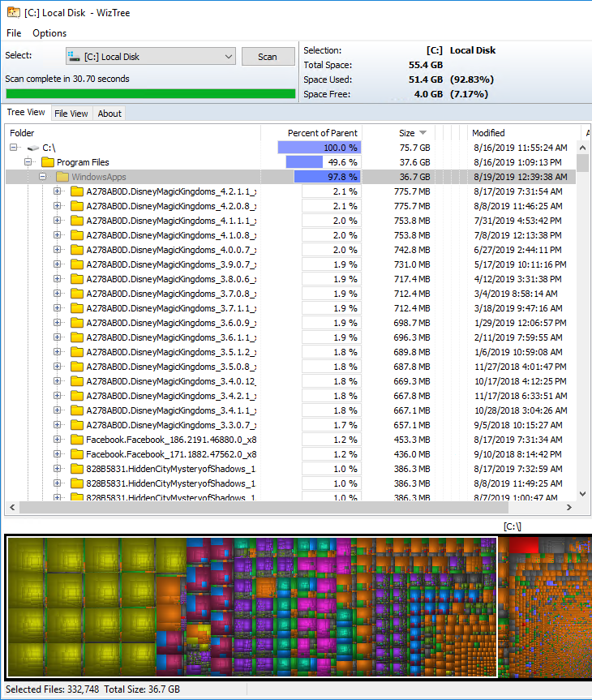
Task: Open the drive selection dropdown
Action: coord(228,57)
